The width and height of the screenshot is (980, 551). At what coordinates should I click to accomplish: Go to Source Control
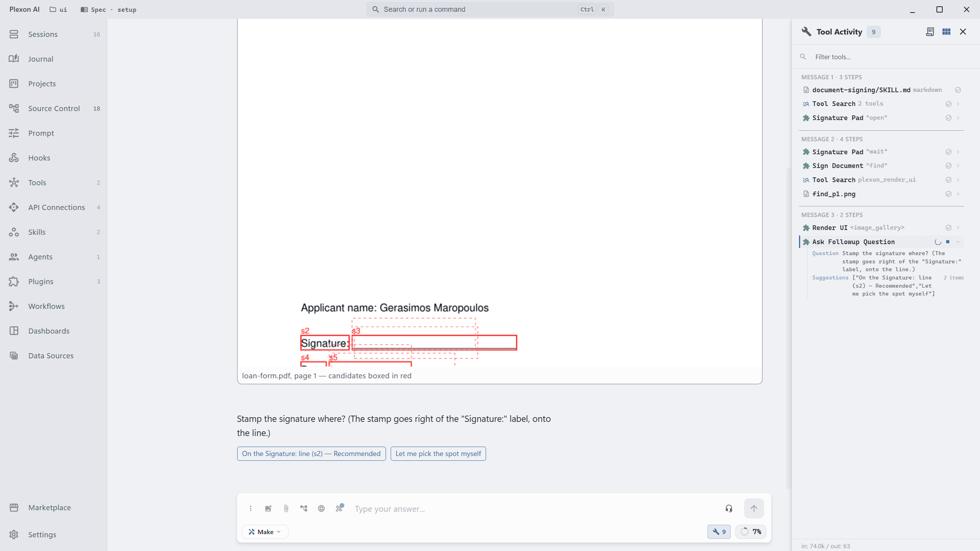click(x=53, y=108)
